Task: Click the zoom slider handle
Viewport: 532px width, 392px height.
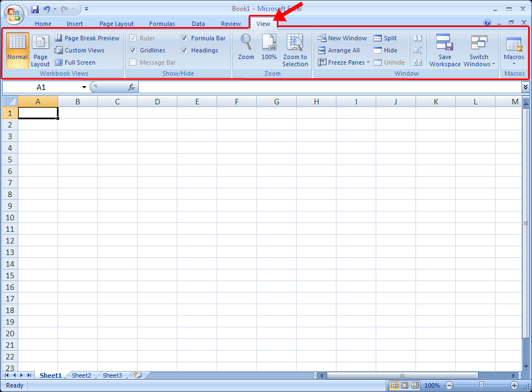Action: click(481, 385)
